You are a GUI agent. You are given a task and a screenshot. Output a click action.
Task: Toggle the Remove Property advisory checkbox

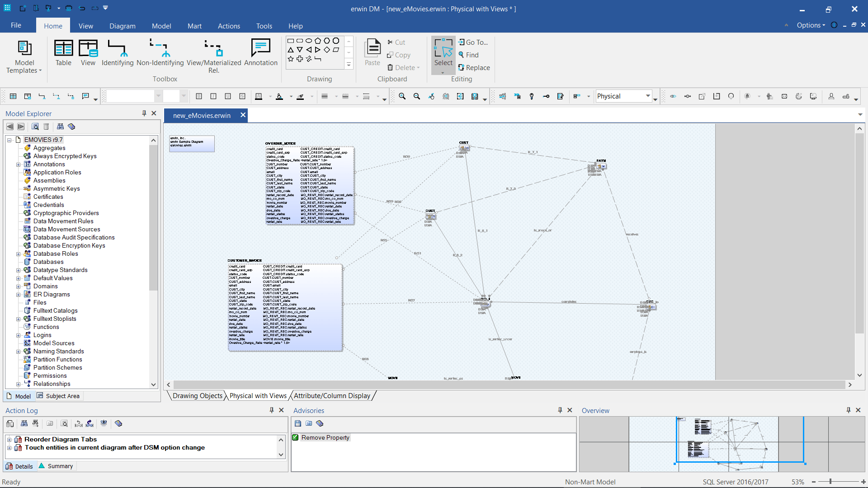[x=296, y=437]
